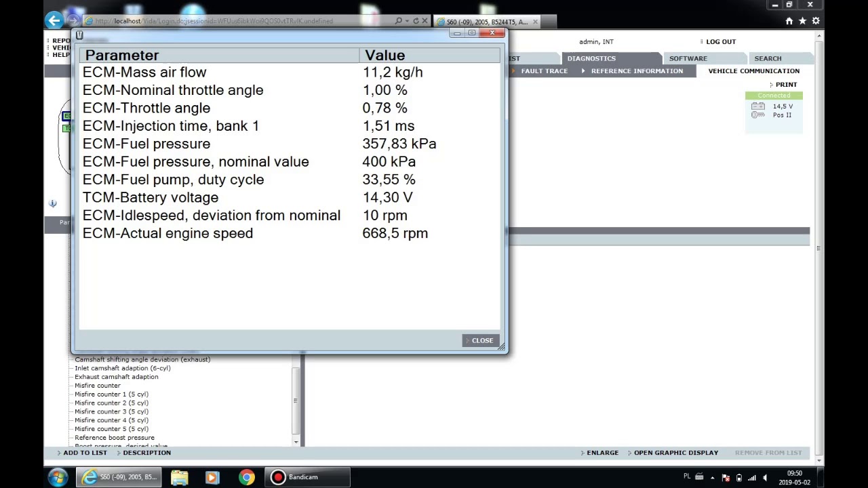Select Misfire counter 1 (5 cyl)
868x488 pixels.
pos(111,394)
